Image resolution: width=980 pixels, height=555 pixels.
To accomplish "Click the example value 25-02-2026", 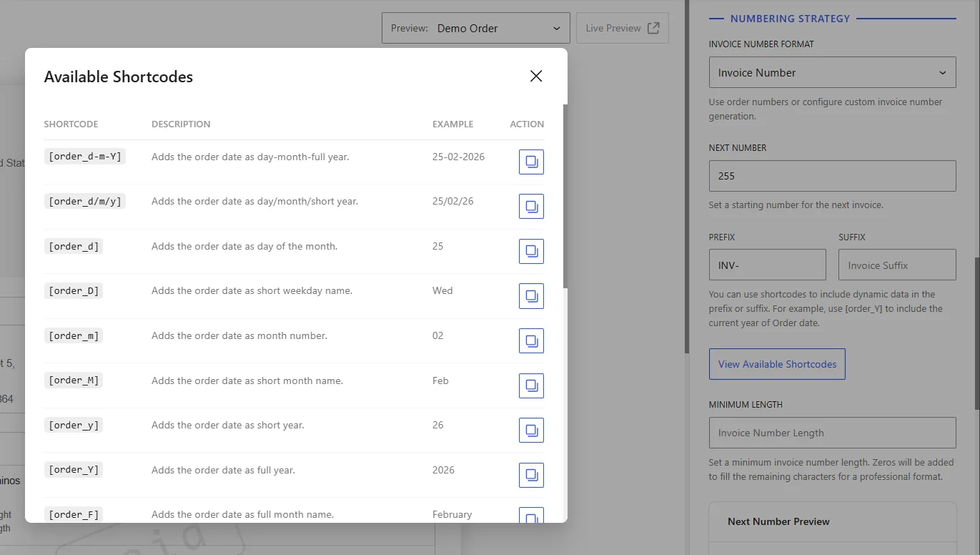I will coord(458,157).
